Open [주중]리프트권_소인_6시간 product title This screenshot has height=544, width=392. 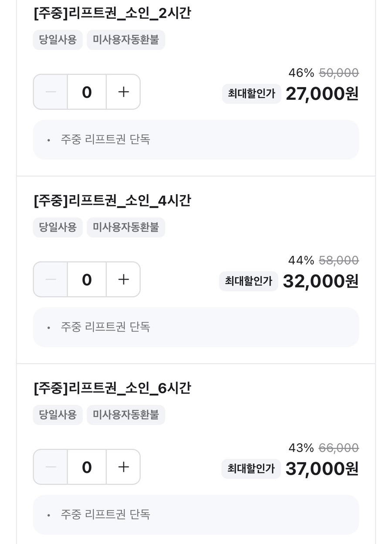tap(112, 388)
